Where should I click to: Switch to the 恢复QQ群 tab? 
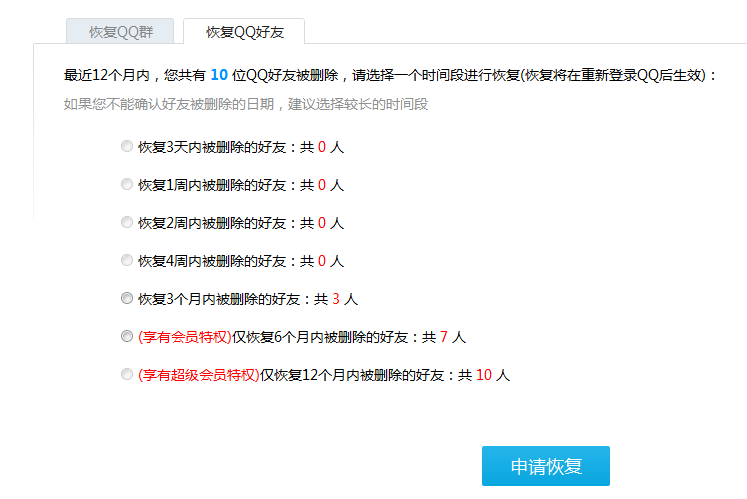[x=120, y=31]
